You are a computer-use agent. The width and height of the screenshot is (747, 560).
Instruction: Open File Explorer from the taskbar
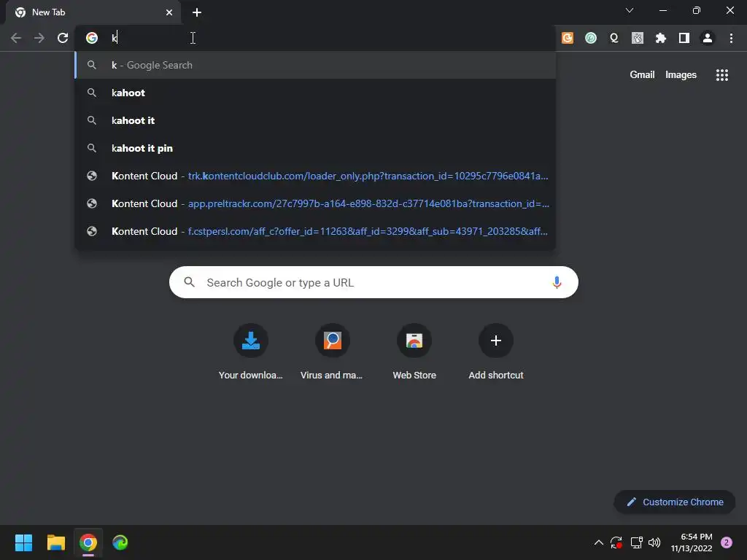[x=55, y=542]
